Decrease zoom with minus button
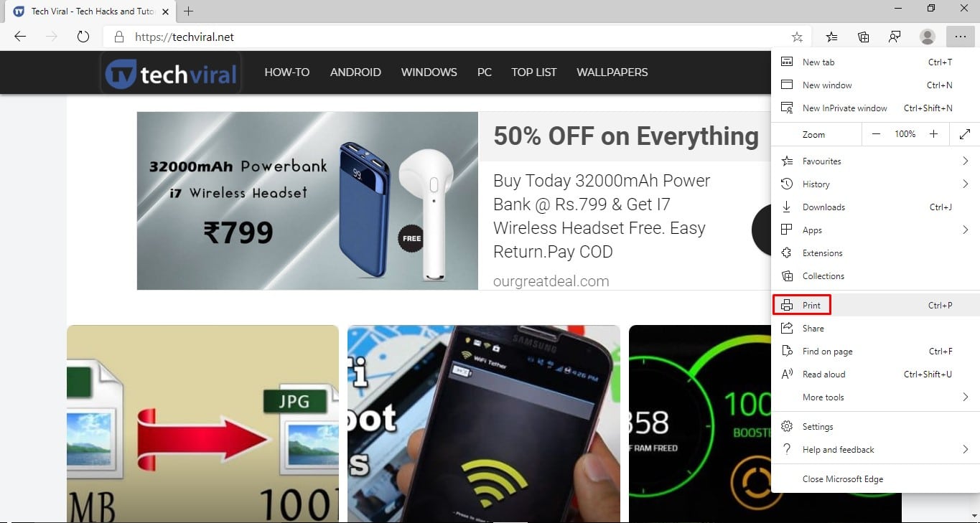Viewport: 980px width, 523px height. (876, 134)
